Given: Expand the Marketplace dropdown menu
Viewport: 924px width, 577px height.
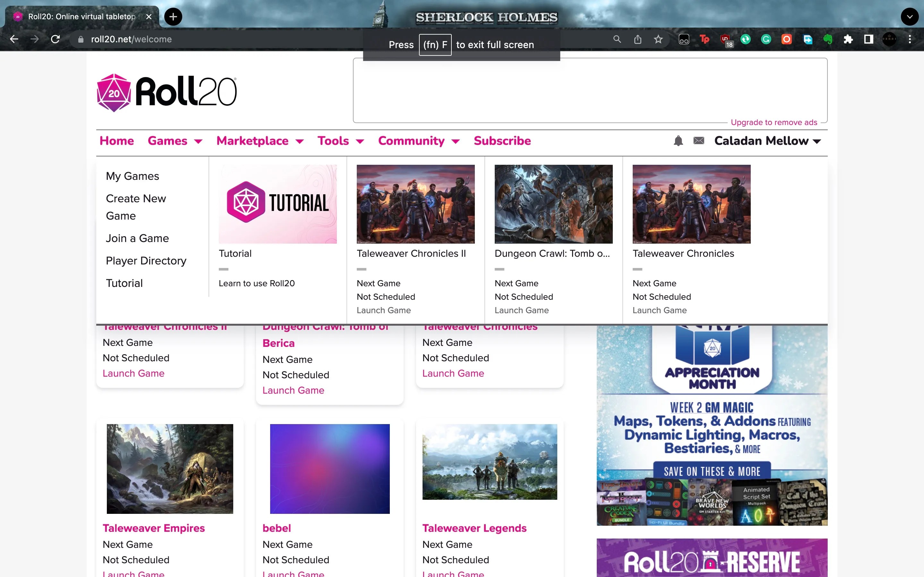Looking at the screenshot, I should (260, 141).
